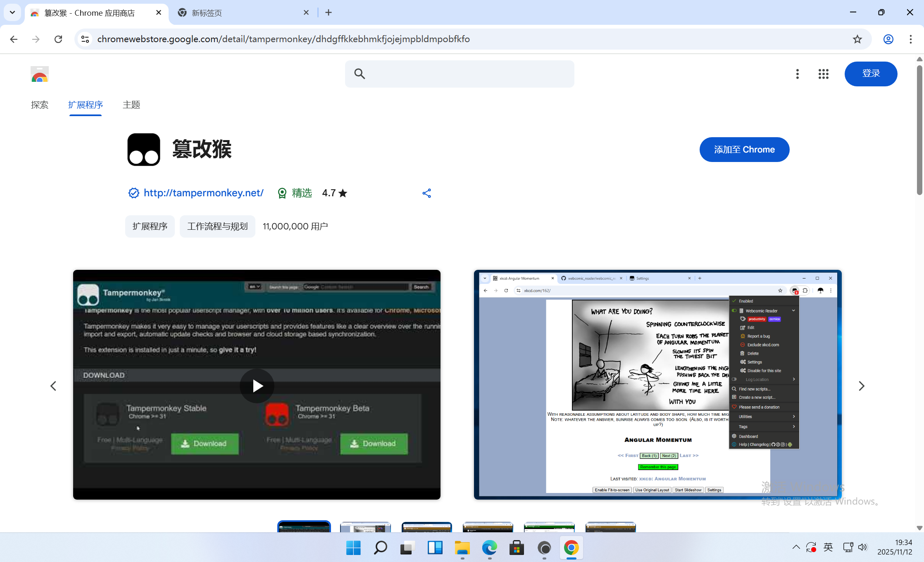Open Chrome's three-dot browser menu

tap(910, 39)
